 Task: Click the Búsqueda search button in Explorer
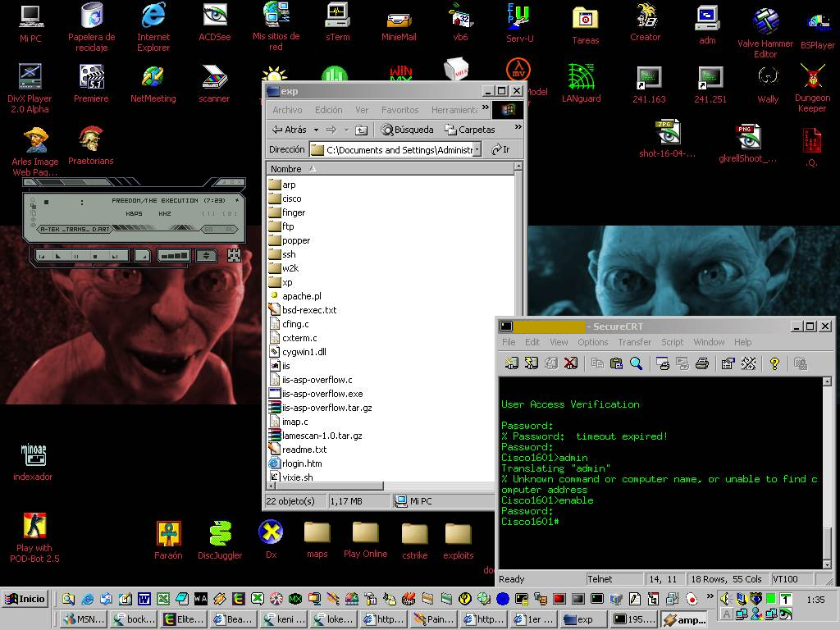[x=407, y=130]
